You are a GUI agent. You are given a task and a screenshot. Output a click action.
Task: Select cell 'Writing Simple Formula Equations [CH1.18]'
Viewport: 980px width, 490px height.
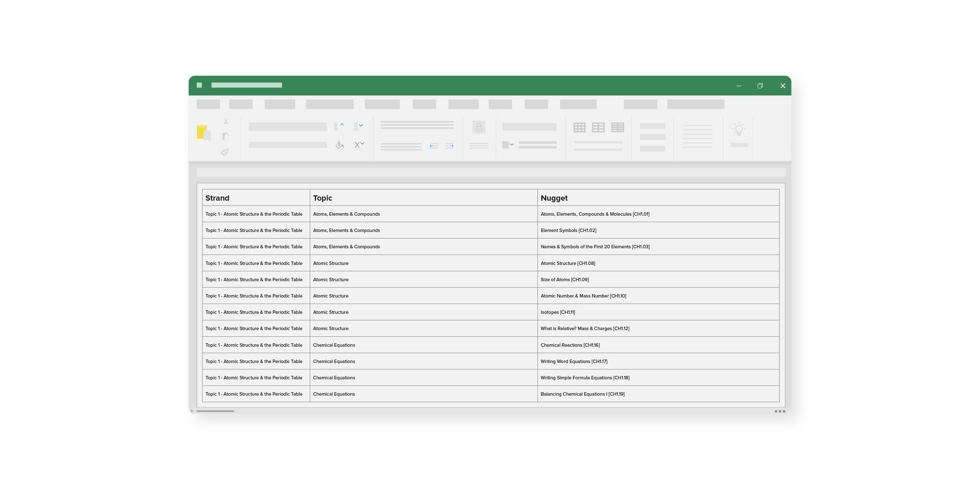click(x=658, y=378)
